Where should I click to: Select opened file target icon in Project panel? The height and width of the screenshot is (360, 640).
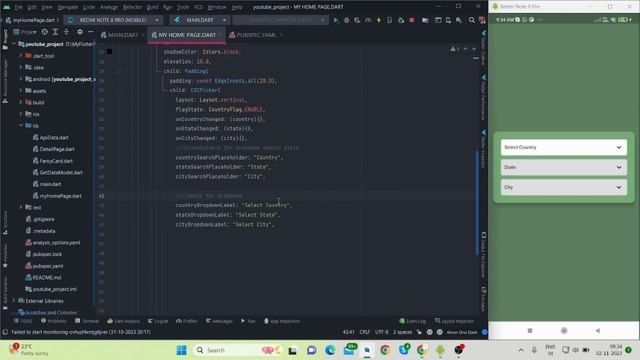tap(44, 31)
